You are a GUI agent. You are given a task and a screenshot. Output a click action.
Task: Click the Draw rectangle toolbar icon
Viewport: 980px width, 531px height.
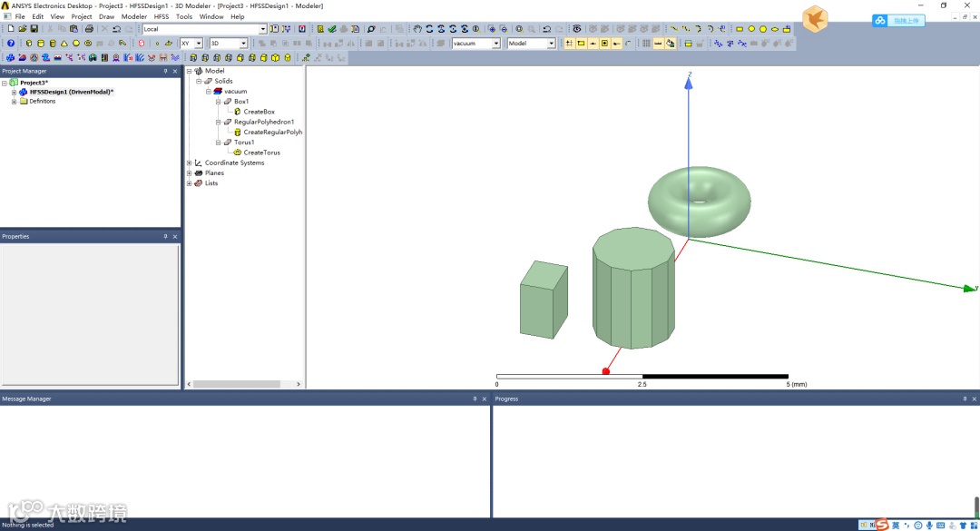click(740, 29)
